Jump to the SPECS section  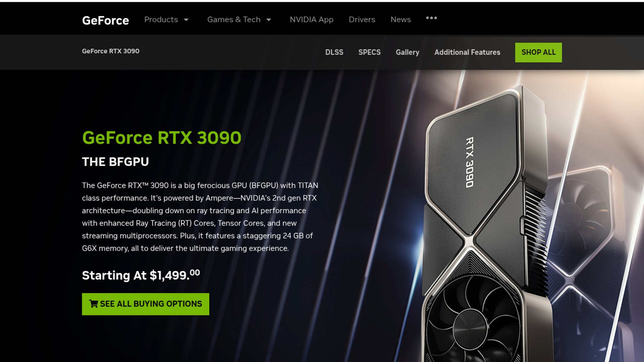(x=369, y=52)
